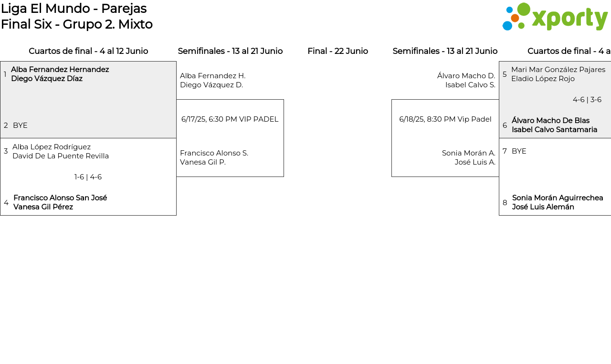The image size is (611, 364).
Task: Click Sonia Morán A. semifinal entry
Action: (468, 157)
